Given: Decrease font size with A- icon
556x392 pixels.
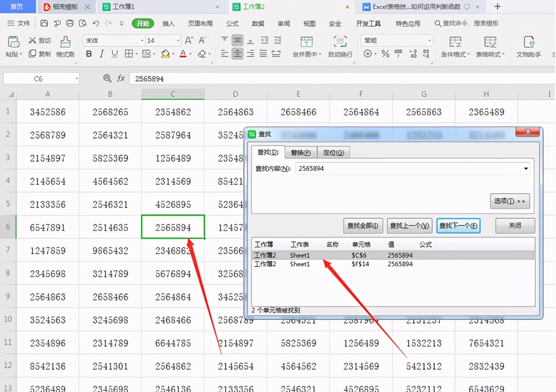Looking at the screenshot, I should 202,40.
